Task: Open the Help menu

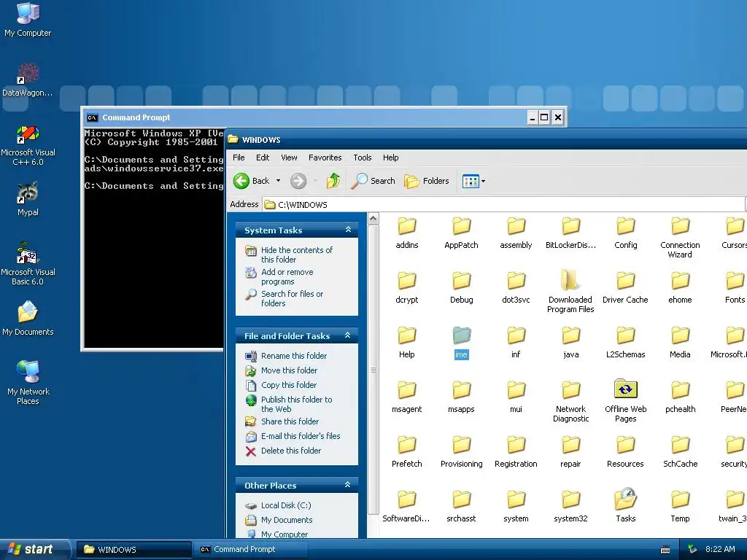Action: tap(391, 157)
